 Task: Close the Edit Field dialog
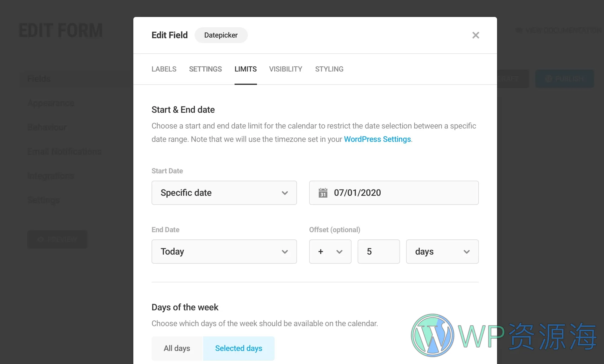[476, 35]
